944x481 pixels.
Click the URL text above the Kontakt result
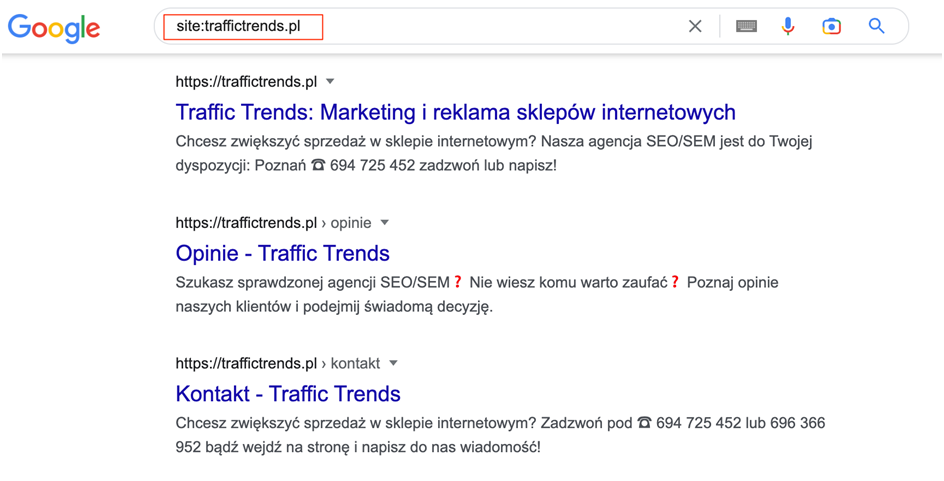(246, 363)
